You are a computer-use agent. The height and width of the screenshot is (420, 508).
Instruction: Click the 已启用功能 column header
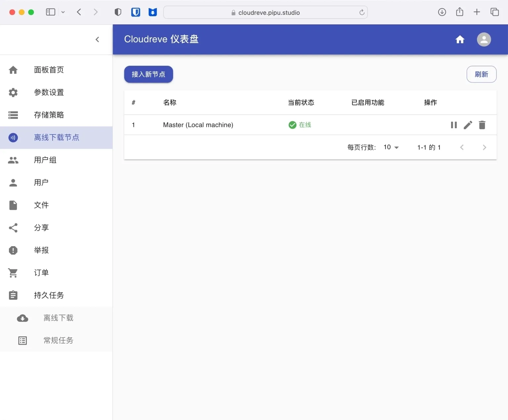(368, 103)
